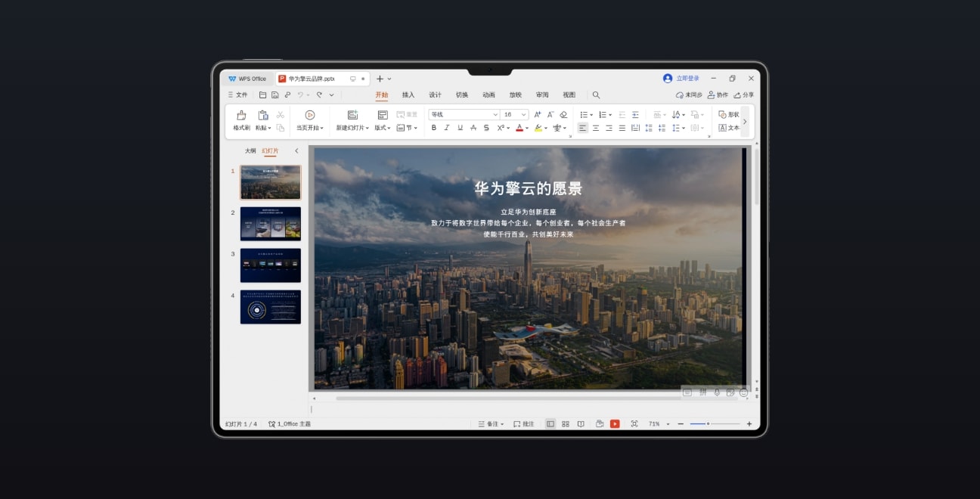Apply the red font color swatch

coord(519,128)
